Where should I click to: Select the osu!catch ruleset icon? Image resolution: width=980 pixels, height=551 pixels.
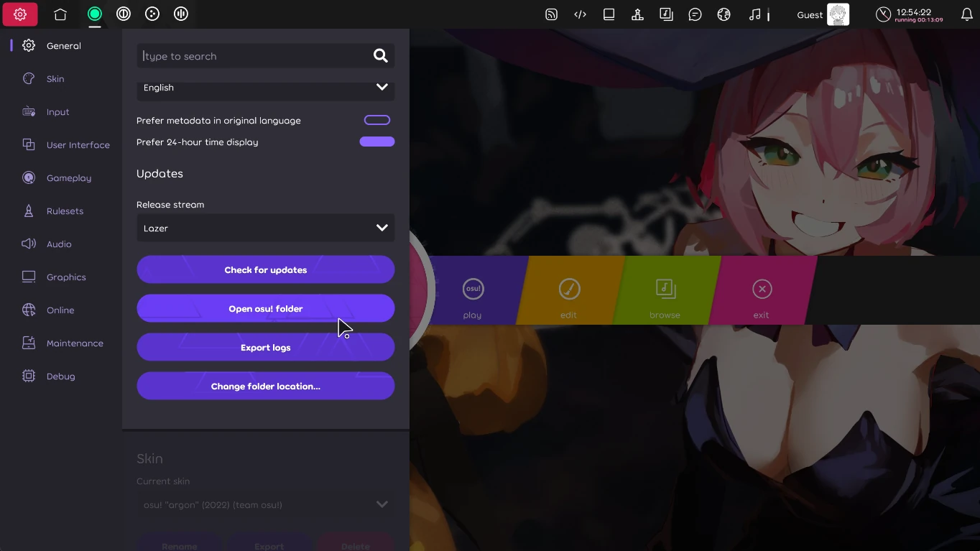tap(152, 14)
